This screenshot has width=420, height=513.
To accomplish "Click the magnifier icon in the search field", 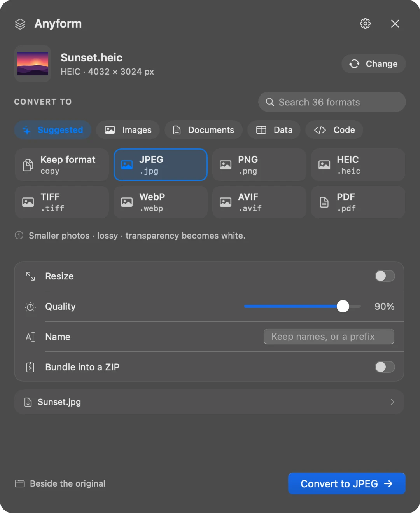I will 270,102.
